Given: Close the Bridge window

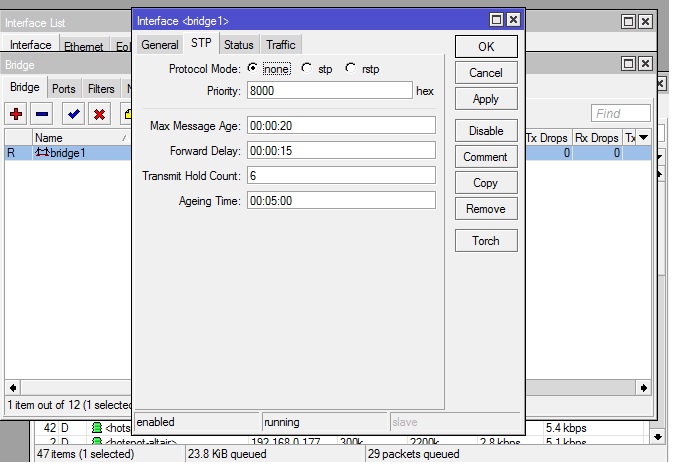Looking at the screenshot, I should tap(645, 64).
